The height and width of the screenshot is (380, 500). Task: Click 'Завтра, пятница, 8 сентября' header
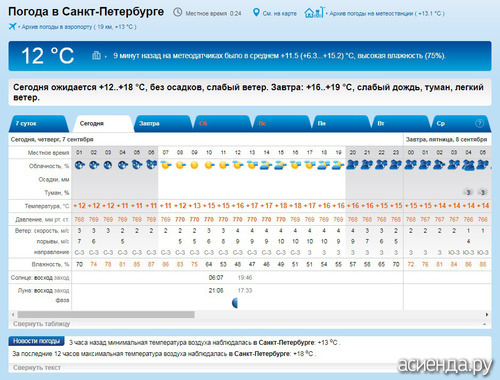pos(446,139)
